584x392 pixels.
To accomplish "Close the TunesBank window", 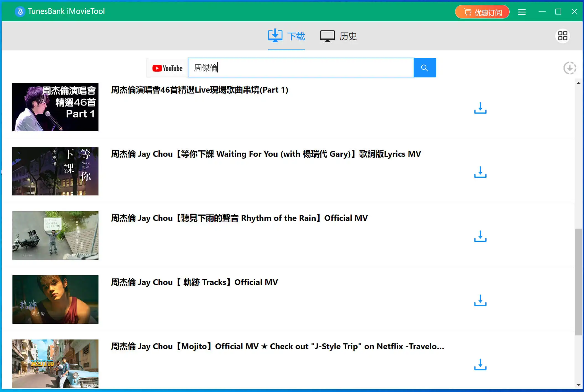I will (x=574, y=12).
